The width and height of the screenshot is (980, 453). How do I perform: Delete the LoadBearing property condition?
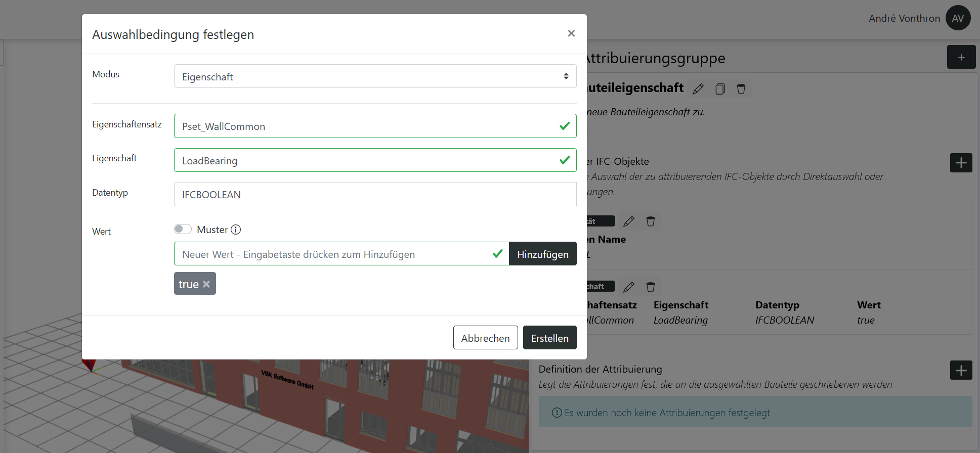651,287
